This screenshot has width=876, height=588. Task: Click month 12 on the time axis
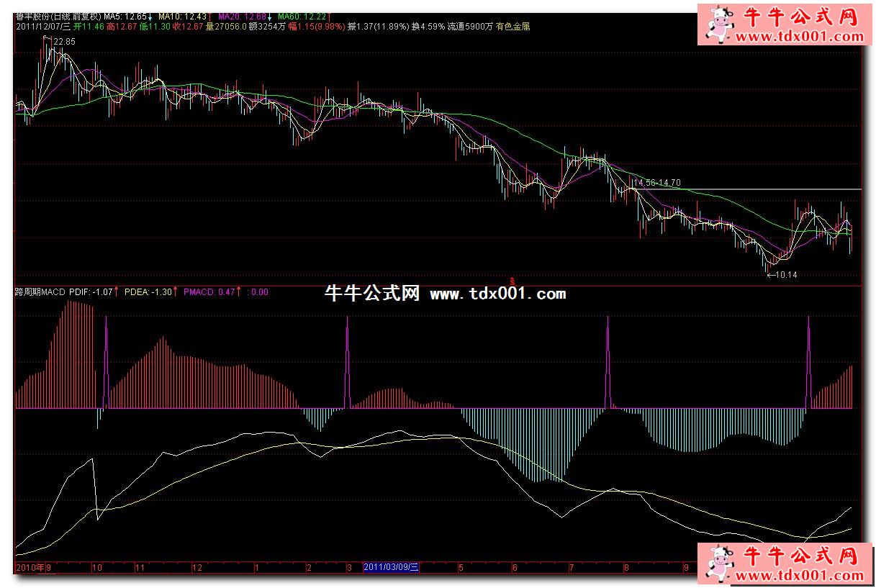point(197,567)
